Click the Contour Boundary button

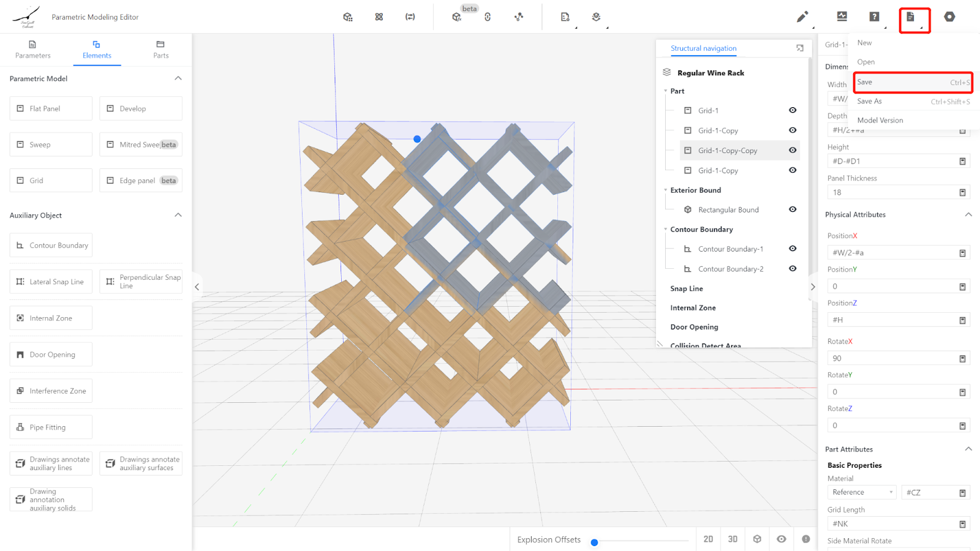click(x=51, y=246)
